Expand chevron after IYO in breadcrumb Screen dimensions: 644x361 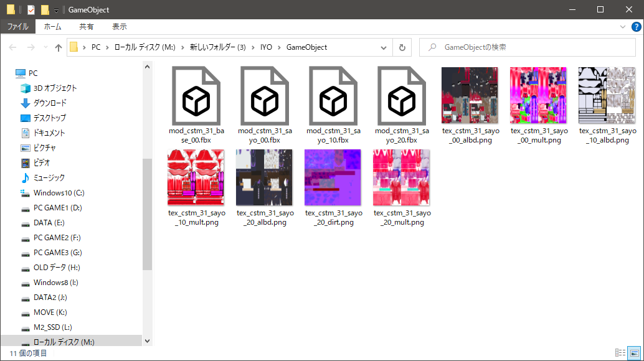(279, 47)
